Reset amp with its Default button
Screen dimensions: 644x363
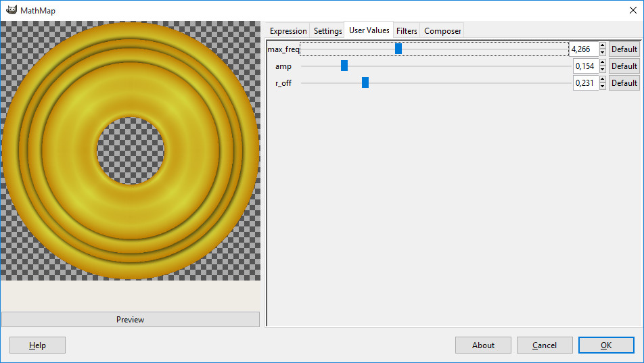click(624, 66)
